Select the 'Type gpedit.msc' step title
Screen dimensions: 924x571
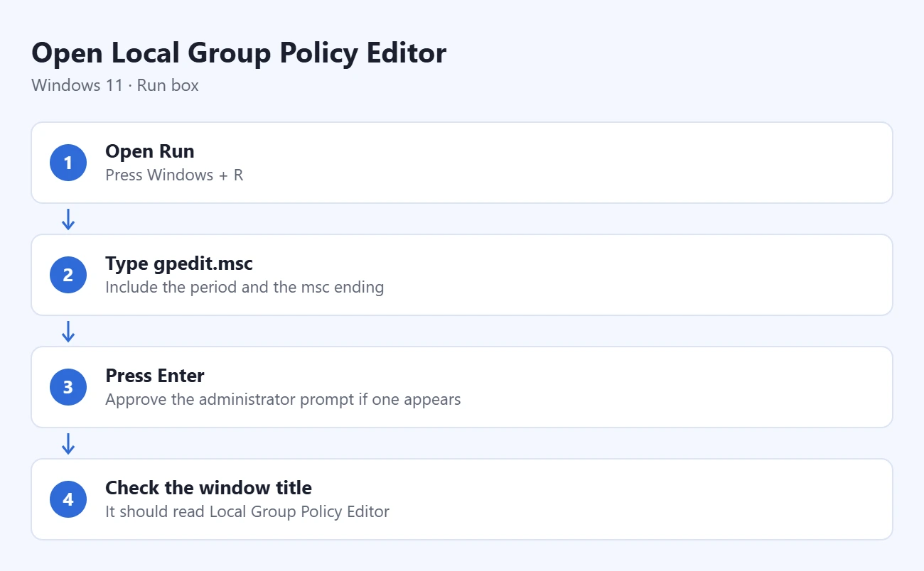[x=179, y=263]
